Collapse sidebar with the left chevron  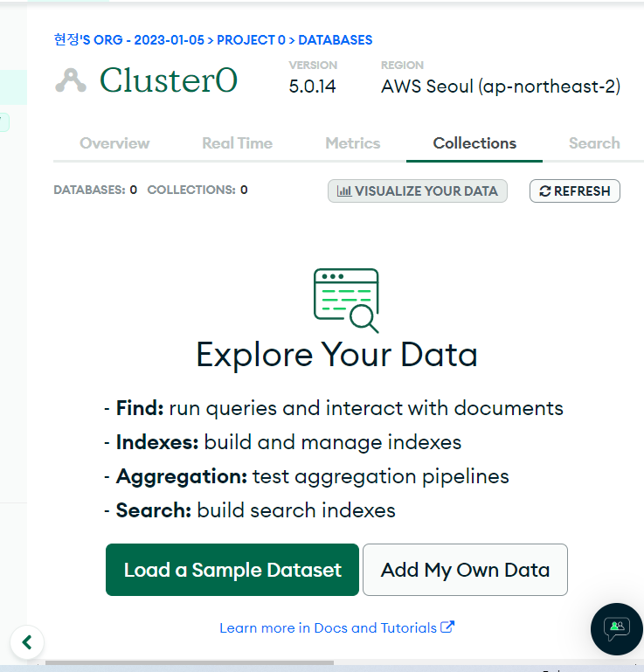(27, 642)
